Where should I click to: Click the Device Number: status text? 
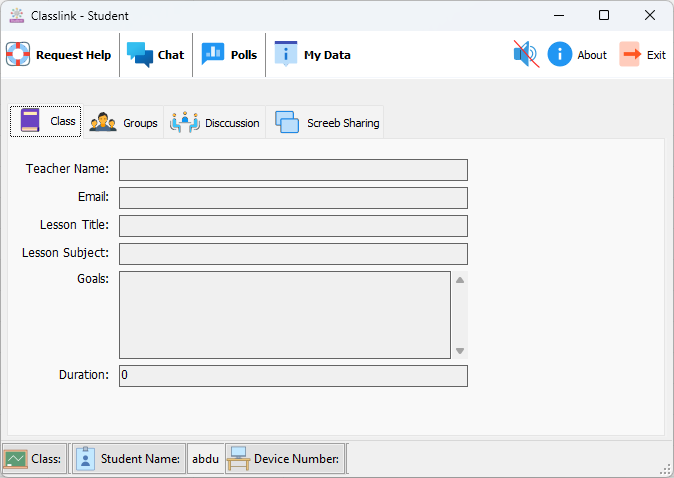point(296,459)
